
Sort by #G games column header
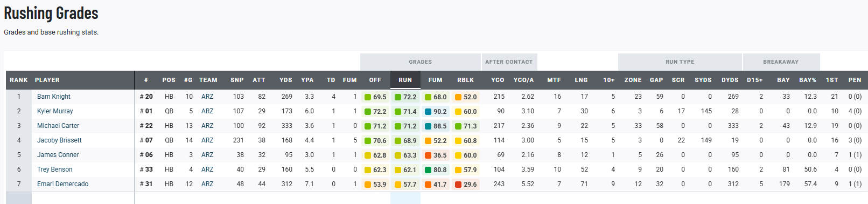click(x=188, y=80)
